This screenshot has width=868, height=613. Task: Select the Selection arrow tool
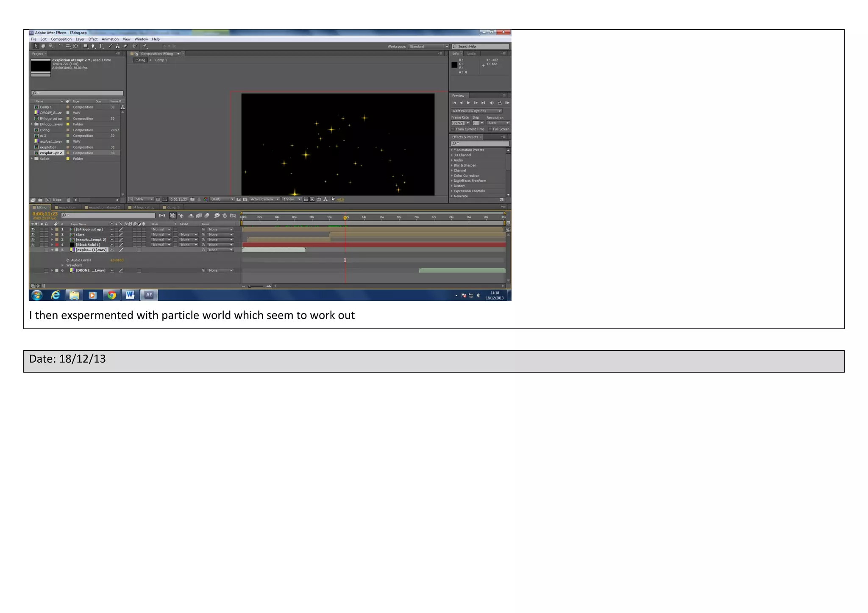(x=36, y=46)
